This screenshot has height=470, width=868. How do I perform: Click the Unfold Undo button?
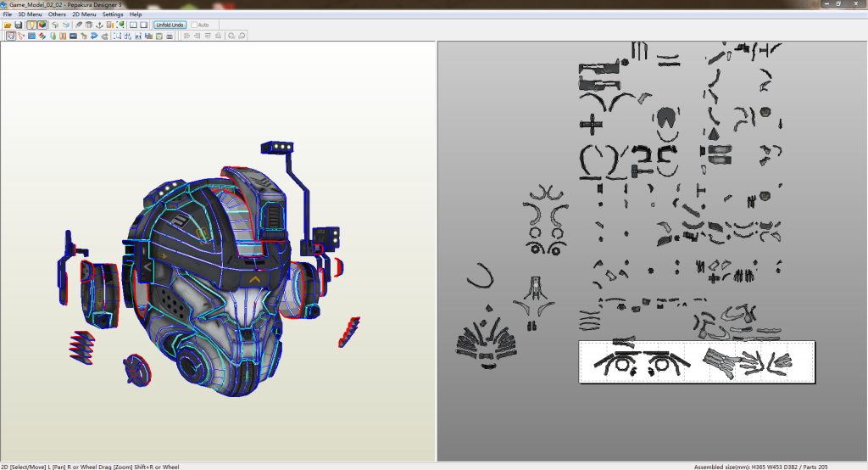pyautogui.click(x=170, y=25)
